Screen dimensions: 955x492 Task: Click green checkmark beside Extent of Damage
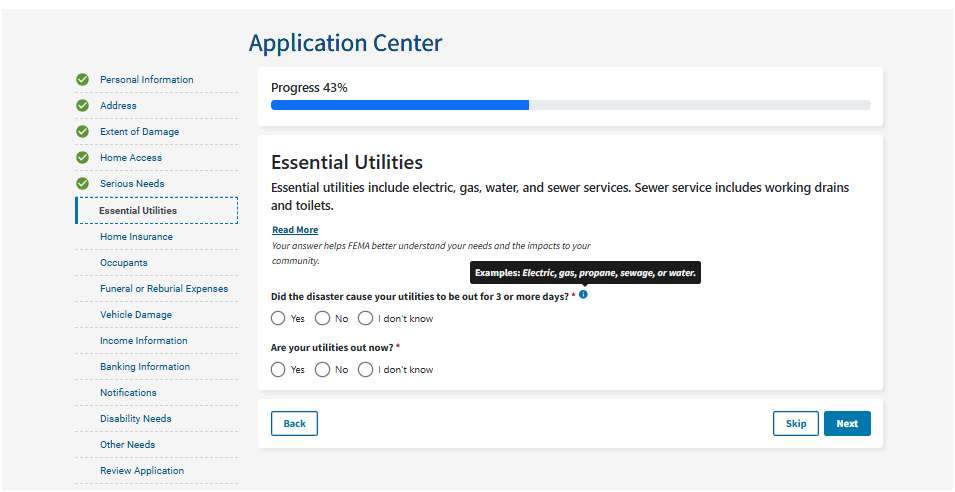[83, 132]
